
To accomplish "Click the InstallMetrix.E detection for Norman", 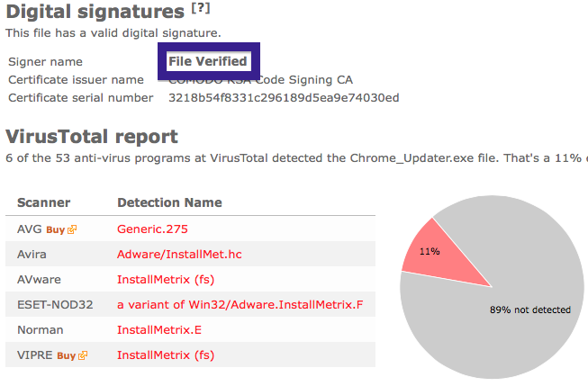I will [x=159, y=330].
